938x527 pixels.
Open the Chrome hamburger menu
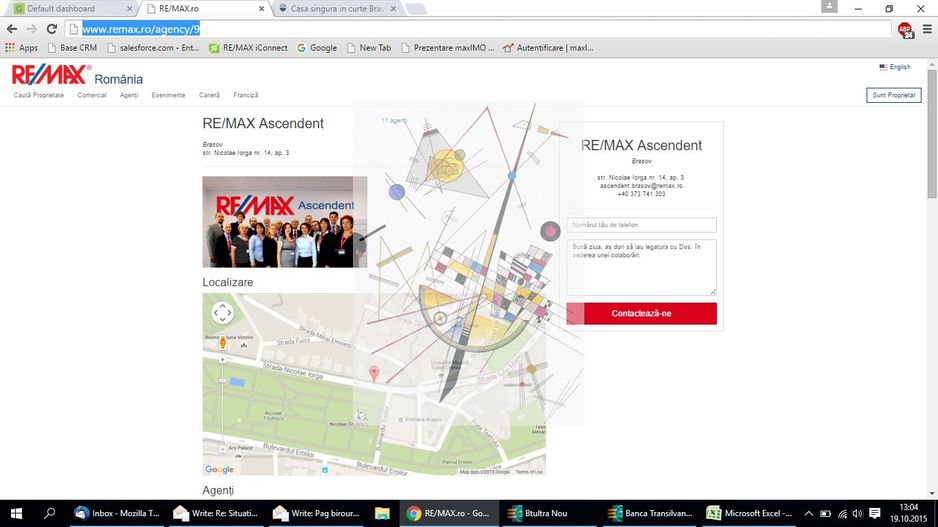[x=927, y=29]
